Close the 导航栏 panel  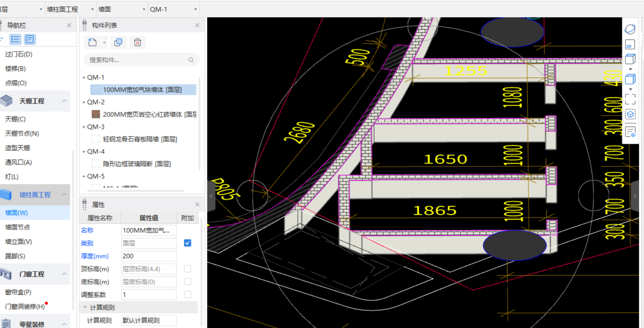pos(69,25)
